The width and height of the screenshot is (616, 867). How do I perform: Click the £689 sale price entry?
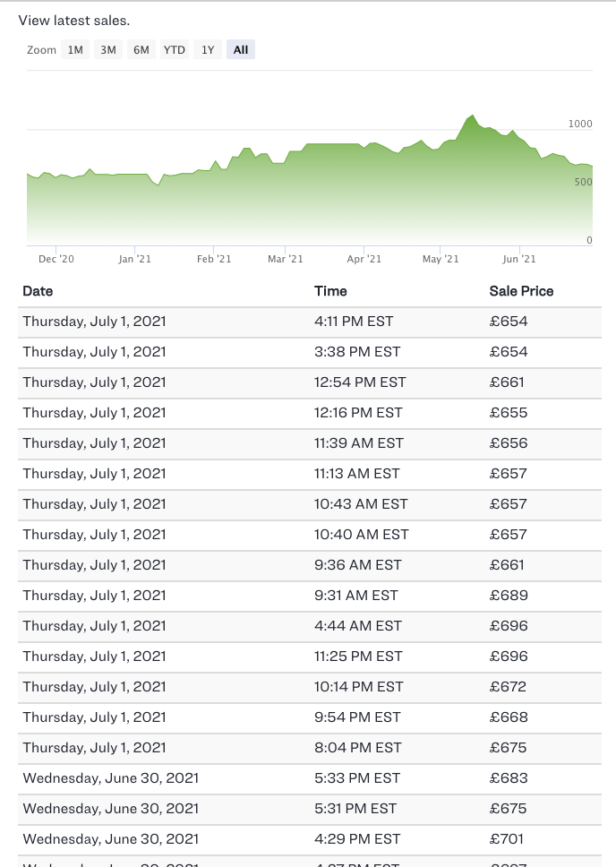[x=509, y=596]
